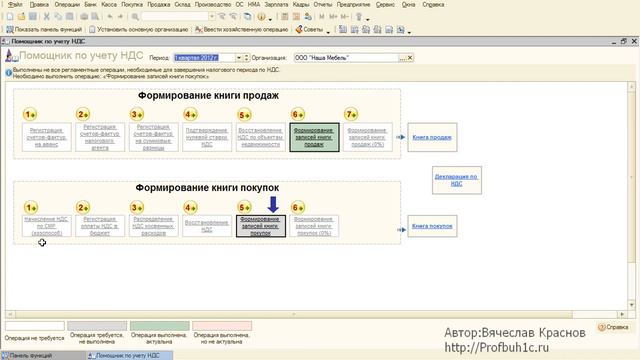The height and width of the screenshot is (360, 640).
Task: Expand the Период dropdown arrow
Action: pyautogui.click(x=239, y=58)
